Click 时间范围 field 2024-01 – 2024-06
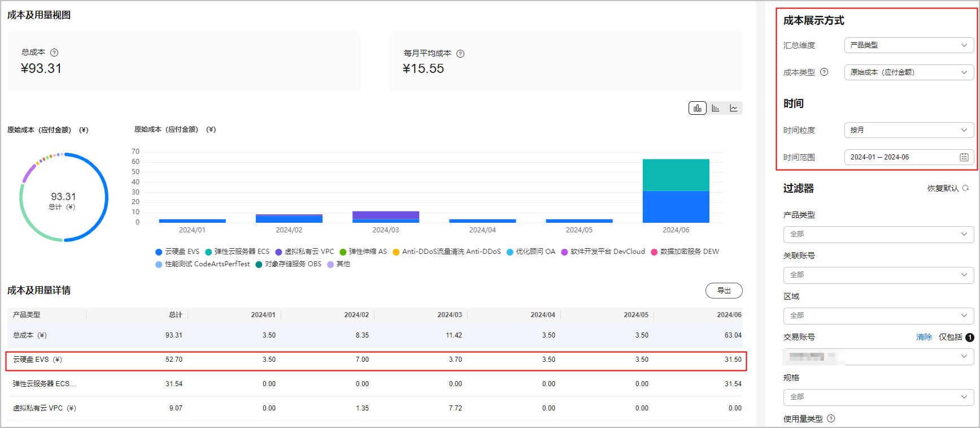This screenshot has width=980, height=428. click(909, 157)
